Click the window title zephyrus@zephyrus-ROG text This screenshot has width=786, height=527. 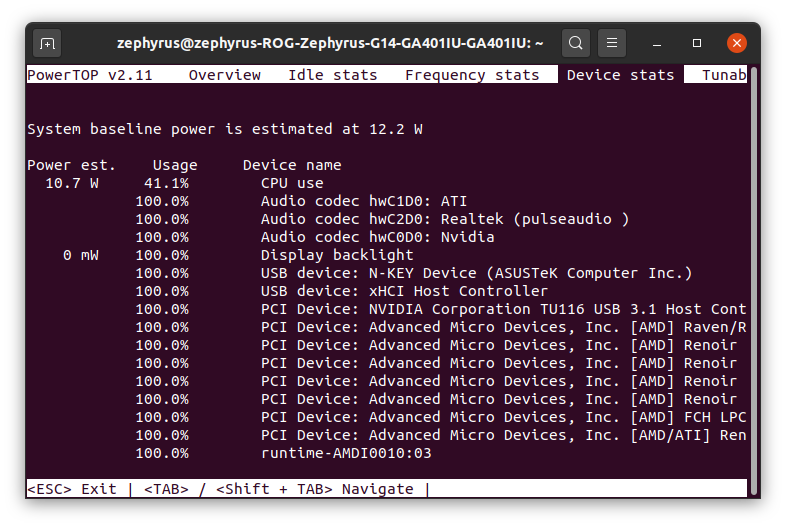330,44
